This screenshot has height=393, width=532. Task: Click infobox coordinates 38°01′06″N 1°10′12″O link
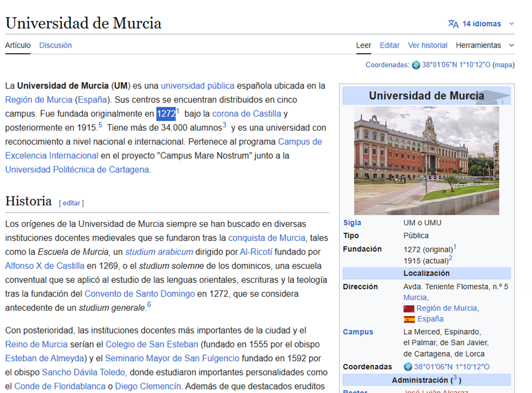pos(452,367)
